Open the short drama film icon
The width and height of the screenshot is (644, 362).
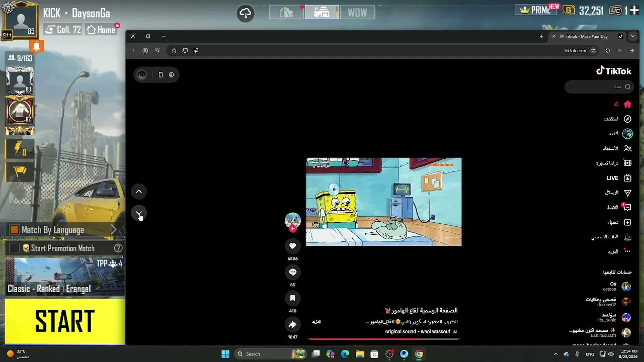(627, 163)
